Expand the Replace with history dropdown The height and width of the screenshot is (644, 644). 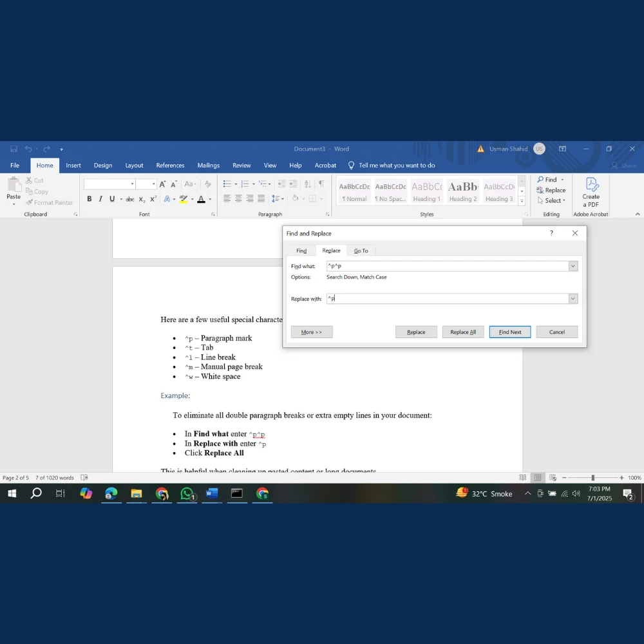point(573,299)
